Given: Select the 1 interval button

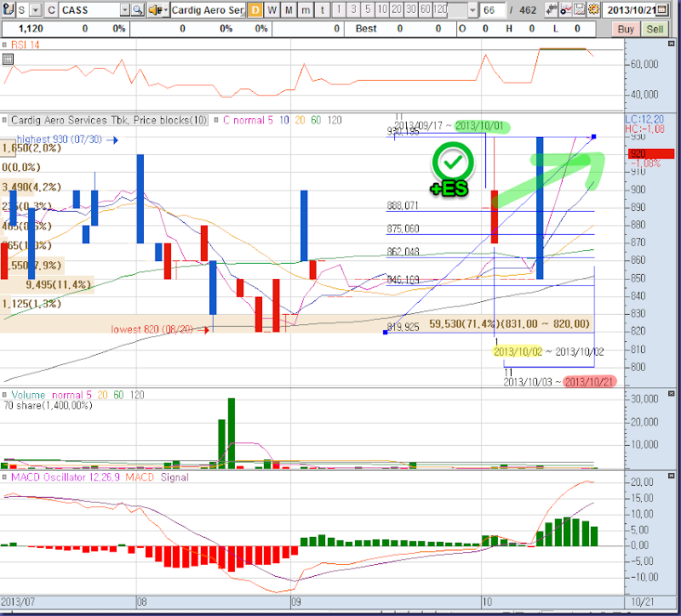Looking at the screenshot, I should 339,9.
